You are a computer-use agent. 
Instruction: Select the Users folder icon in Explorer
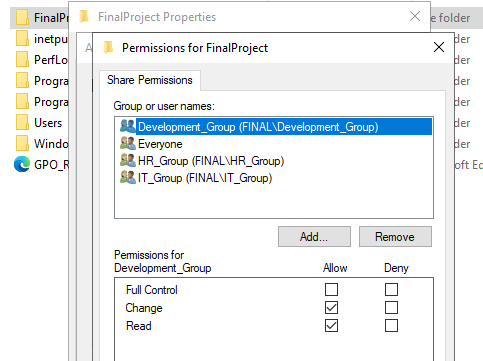click(22, 122)
